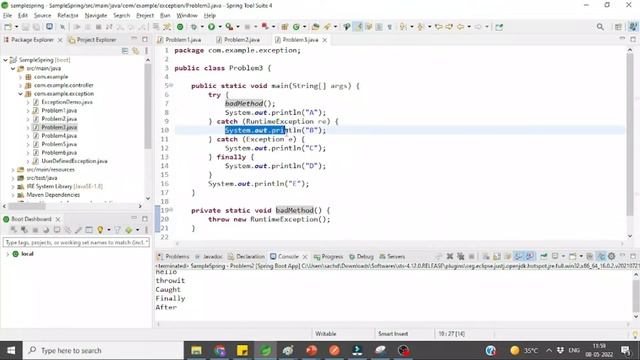
Task: Collapse the src/main/java folder
Action: pos(13,69)
